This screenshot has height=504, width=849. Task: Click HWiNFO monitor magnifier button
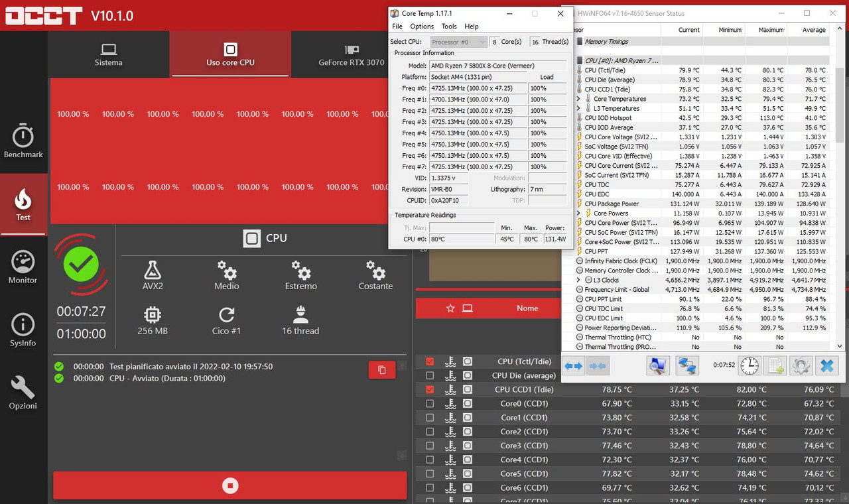click(x=657, y=365)
